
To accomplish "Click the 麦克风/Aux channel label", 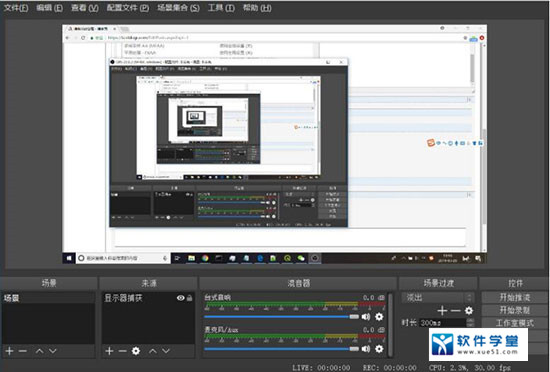I will [221, 330].
